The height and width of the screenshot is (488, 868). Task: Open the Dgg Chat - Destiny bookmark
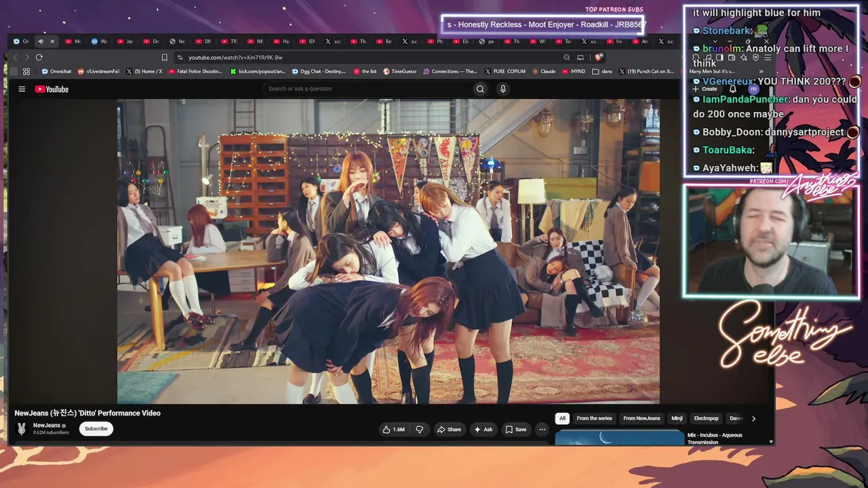(319, 71)
